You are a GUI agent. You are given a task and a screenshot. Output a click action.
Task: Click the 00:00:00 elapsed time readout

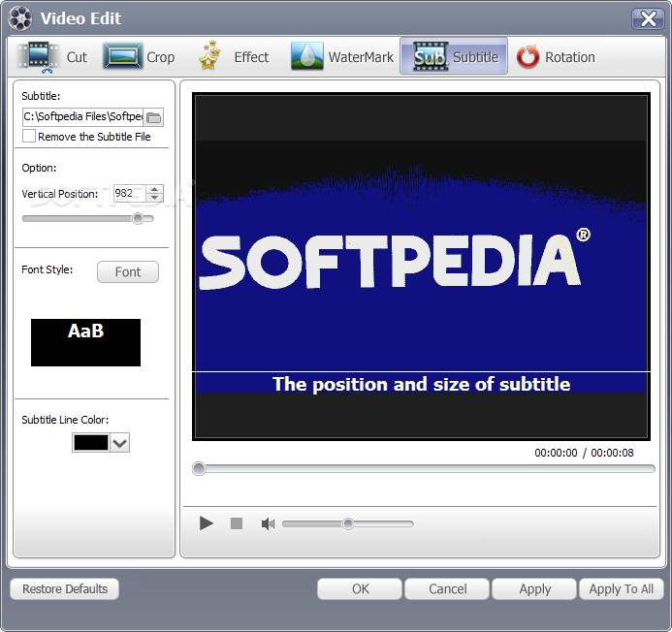(x=556, y=453)
